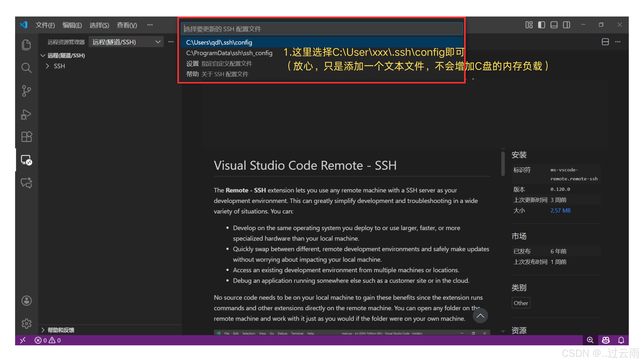The height and width of the screenshot is (362, 644).
Task: Toggle the split editor icon
Action: click(605, 42)
